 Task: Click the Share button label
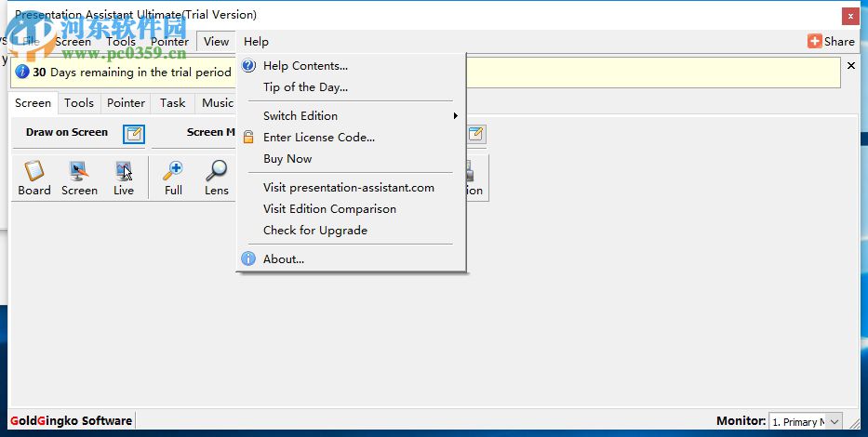(x=839, y=42)
